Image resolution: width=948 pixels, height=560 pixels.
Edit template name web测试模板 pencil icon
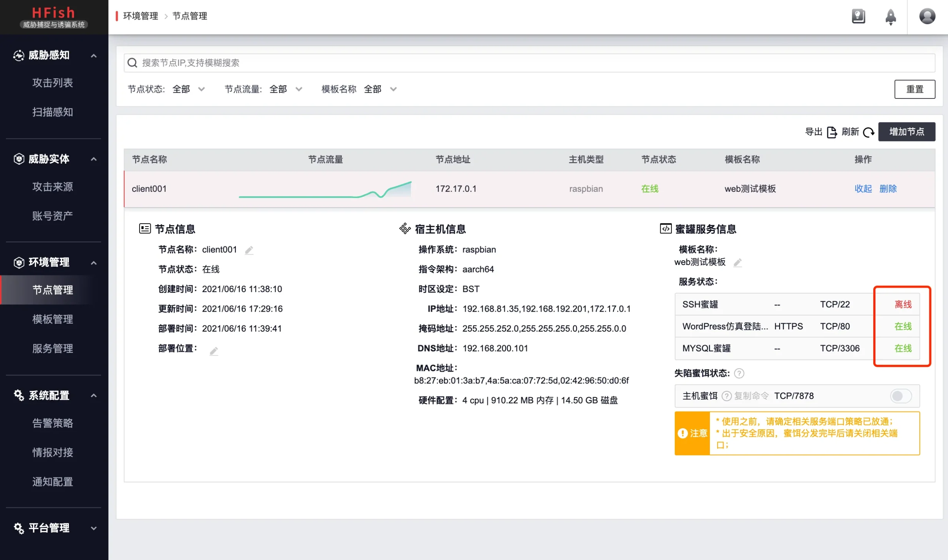737,262
